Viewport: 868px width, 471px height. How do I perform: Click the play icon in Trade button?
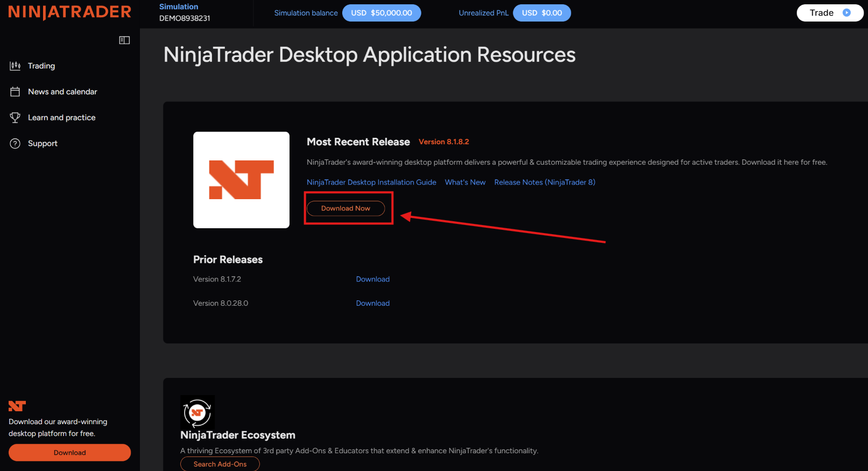tap(846, 13)
